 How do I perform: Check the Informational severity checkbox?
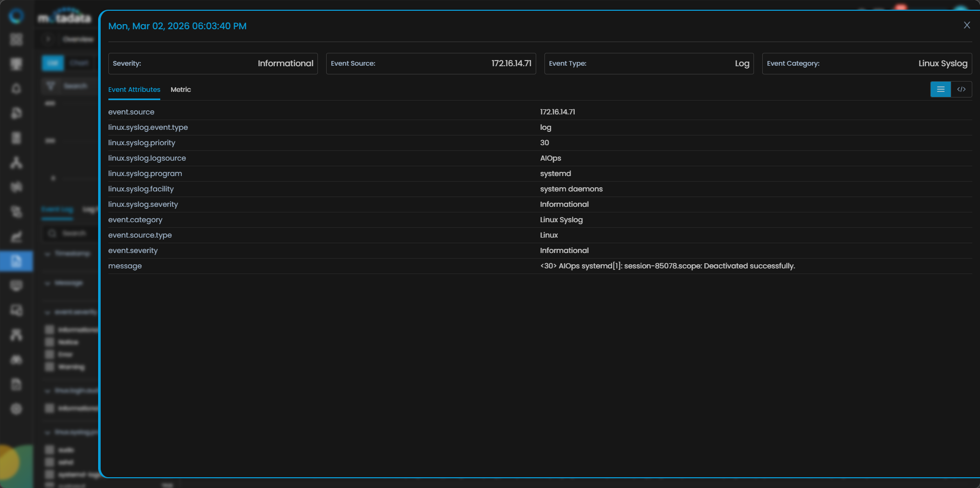coord(49,329)
